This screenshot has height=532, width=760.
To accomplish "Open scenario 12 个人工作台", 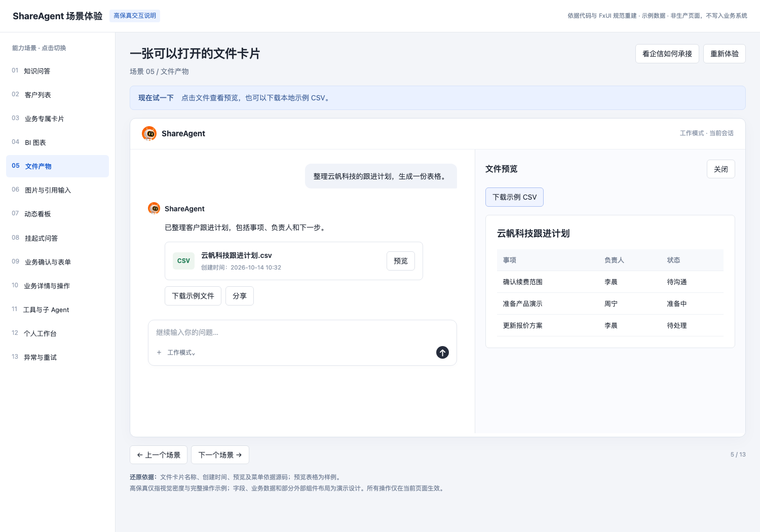I will tap(57, 333).
